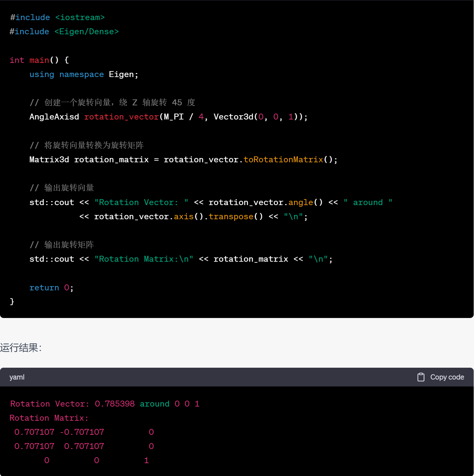Image resolution: width=474 pixels, height=476 pixels.
Task: Click the 'Matrix3d rotation_matrix' assignment line
Action: click(183, 160)
